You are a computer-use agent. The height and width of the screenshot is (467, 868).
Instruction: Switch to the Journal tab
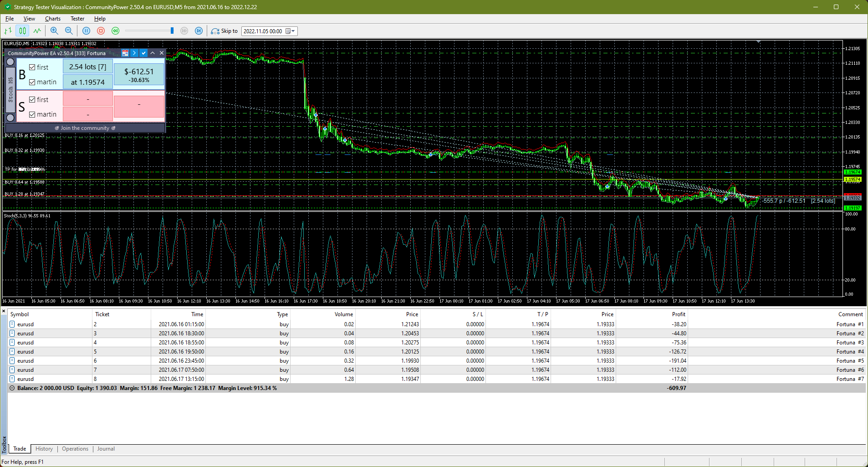click(x=106, y=449)
